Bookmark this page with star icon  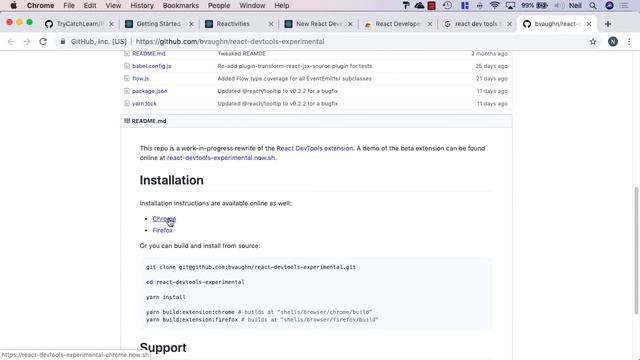(x=593, y=42)
